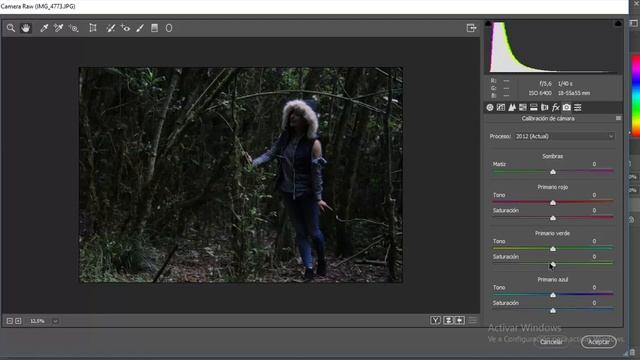This screenshot has width=640, height=360.
Task: Select the Transform tool
Action: coord(93,28)
